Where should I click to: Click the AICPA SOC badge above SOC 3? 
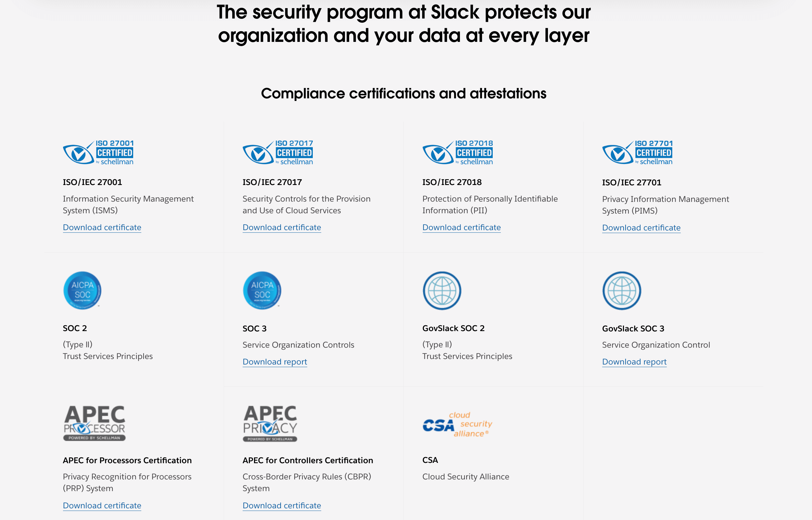(262, 291)
